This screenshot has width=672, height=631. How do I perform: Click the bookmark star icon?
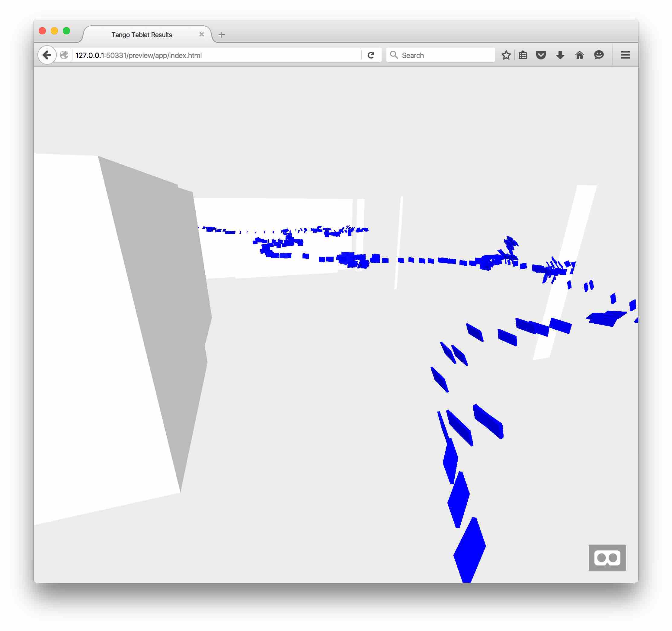coord(507,55)
